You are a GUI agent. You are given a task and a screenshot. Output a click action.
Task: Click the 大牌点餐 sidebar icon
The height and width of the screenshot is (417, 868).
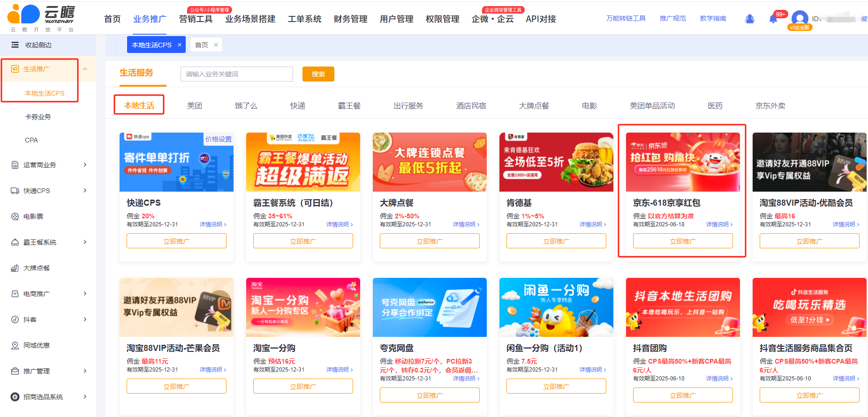pos(15,268)
